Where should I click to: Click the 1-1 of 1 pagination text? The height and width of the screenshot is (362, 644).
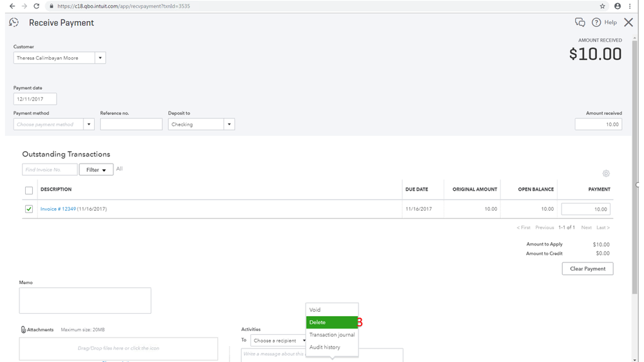[x=567, y=227]
